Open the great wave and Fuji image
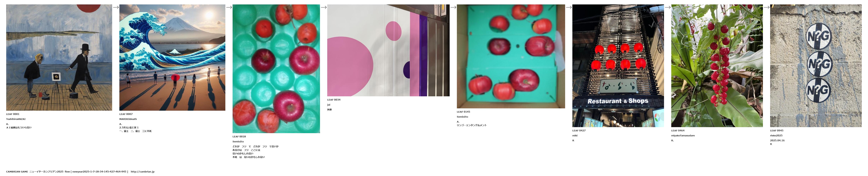The image size is (868, 176). tap(172, 57)
